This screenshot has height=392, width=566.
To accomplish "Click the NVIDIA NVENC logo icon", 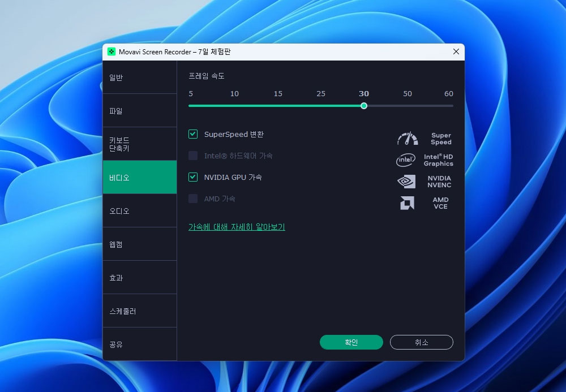I will pos(406,182).
